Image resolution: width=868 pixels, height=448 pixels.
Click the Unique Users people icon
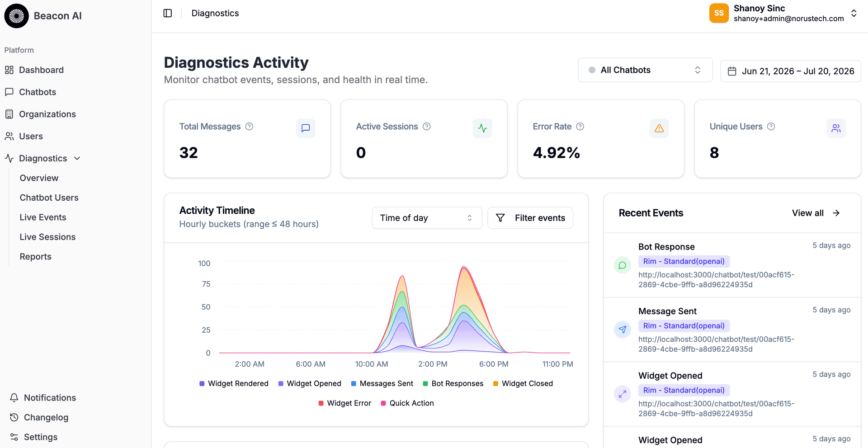tap(836, 128)
